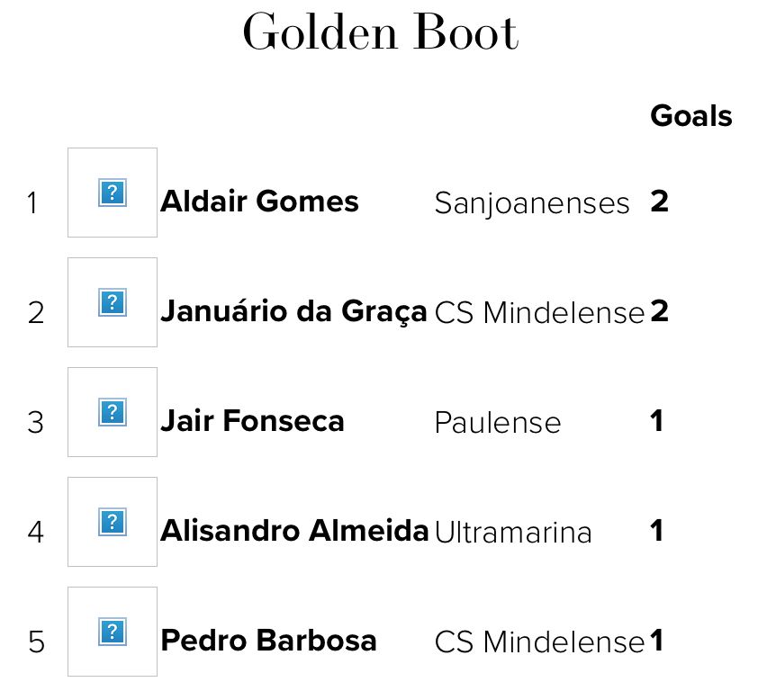Click the Golden Boot title

(x=381, y=32)
